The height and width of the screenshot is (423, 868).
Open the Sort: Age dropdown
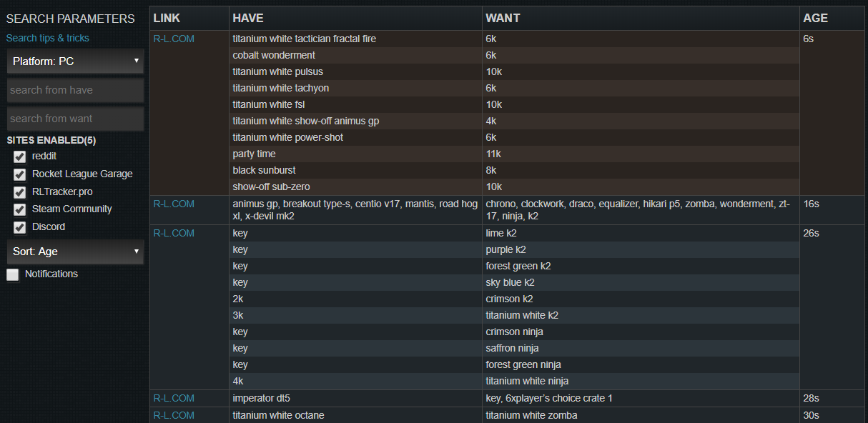point(75,252)
